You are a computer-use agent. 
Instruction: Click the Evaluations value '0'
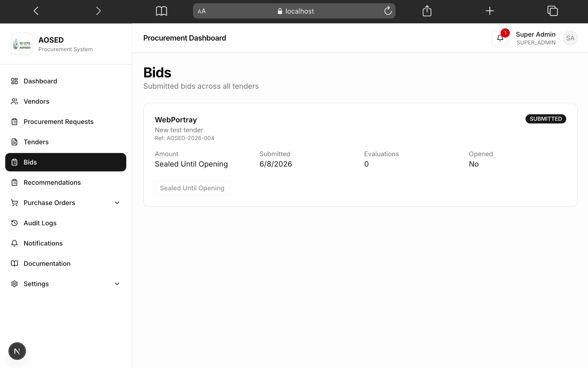366,164
